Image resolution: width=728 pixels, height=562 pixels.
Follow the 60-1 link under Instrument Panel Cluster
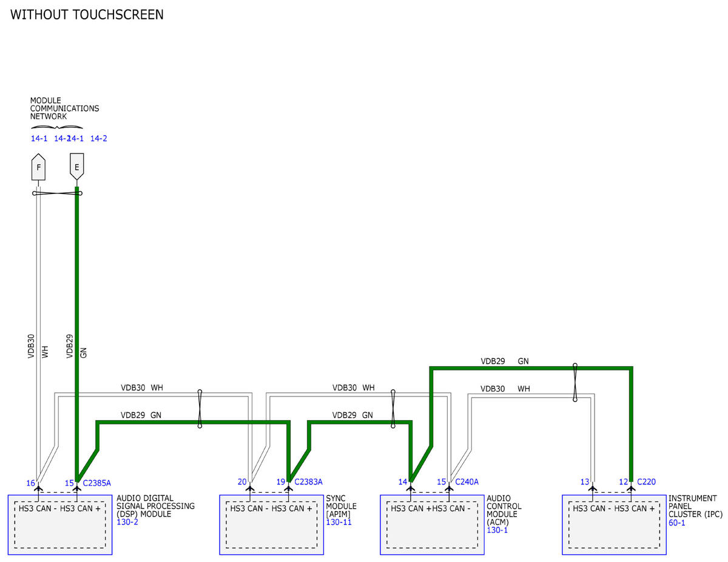(x=677, y=522)
